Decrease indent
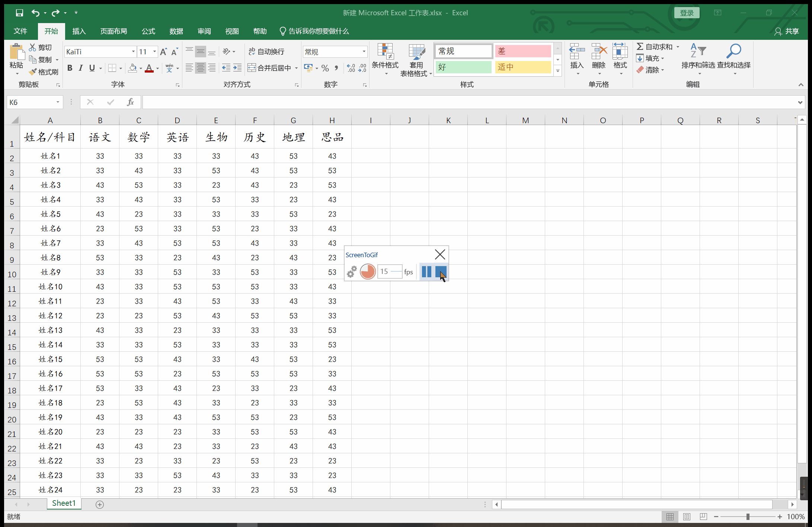The image size is (812, 527). (226, 68)
